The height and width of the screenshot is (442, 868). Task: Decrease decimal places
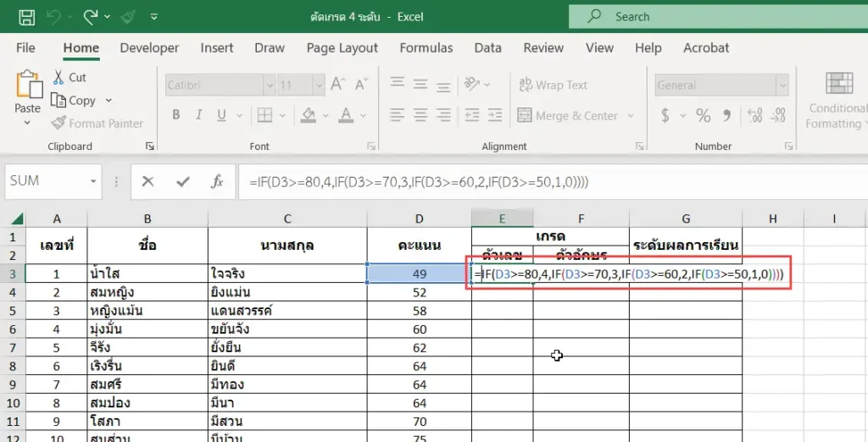tap(777, 116)
